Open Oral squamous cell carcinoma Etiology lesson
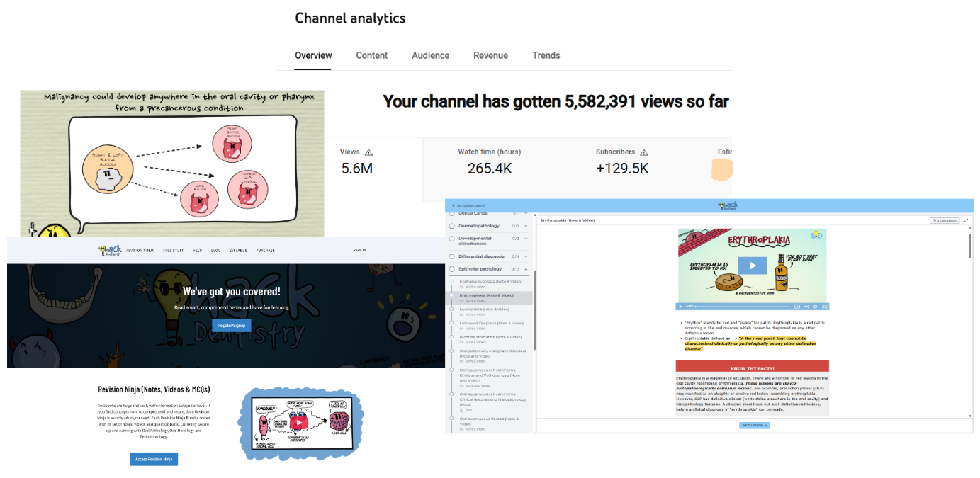 (490, 377)
